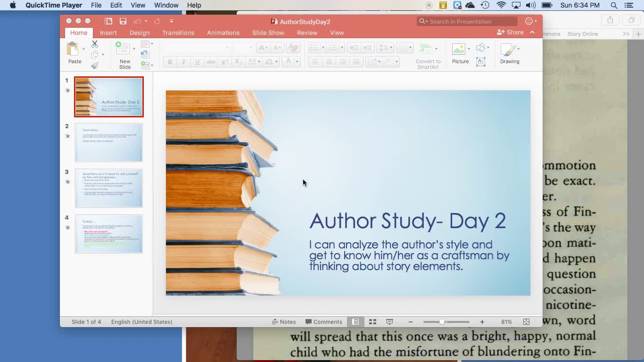Open the Comments pane
644x362 pixels.
(x=323, y=322)
